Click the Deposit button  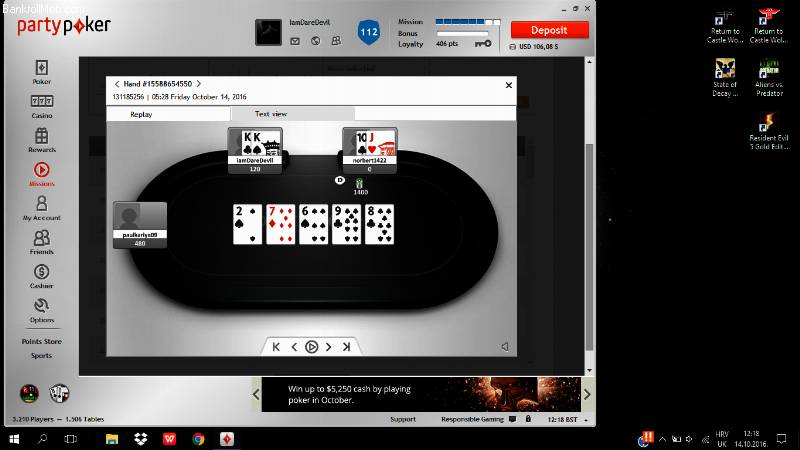point(549,30)
